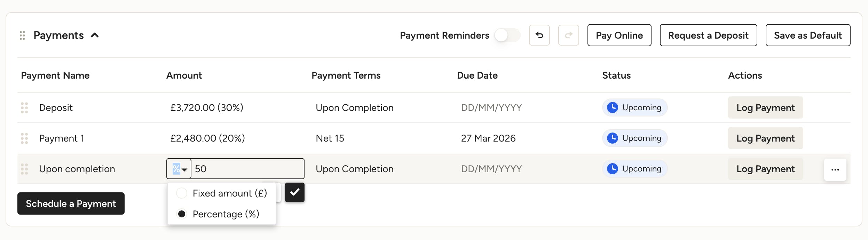Click Save as Default button
868x240 pixels.
pos(808,35)
